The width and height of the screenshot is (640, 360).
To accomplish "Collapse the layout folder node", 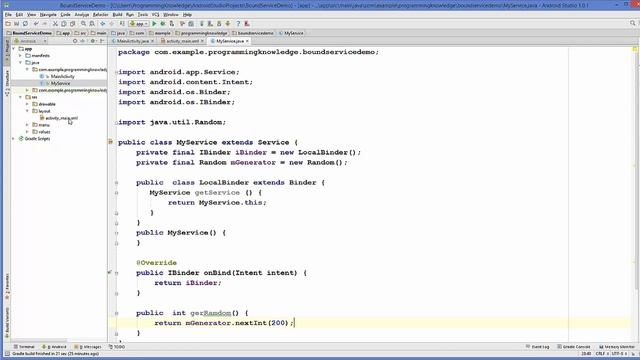I will tap(27, 111).
